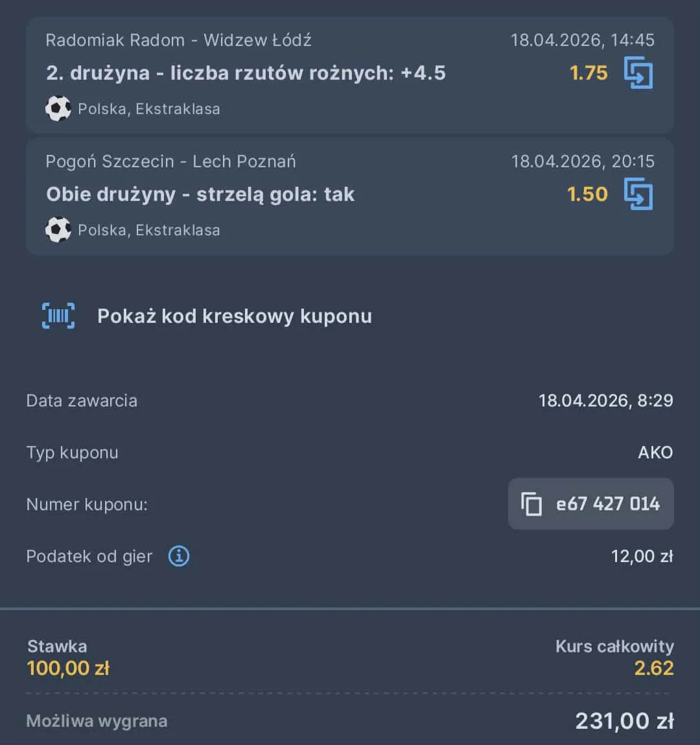Click the 'Polska, Ekstraklasa' league label
Screen dimensions: 700x745
tap(149, 108)
